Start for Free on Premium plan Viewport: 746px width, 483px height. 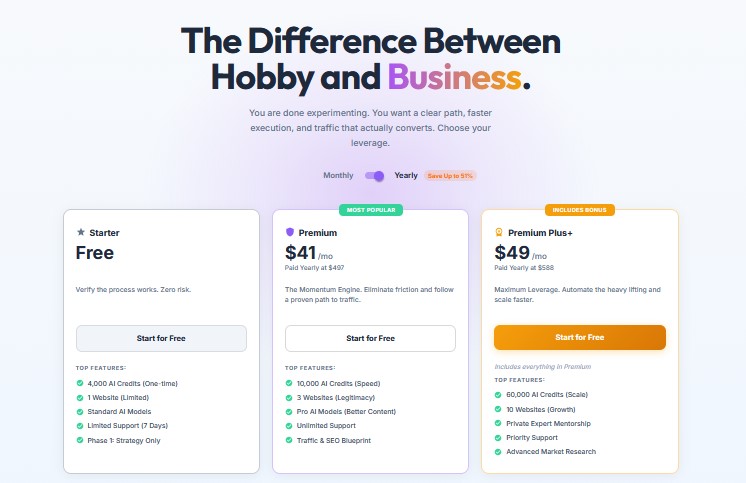point(370,338)
